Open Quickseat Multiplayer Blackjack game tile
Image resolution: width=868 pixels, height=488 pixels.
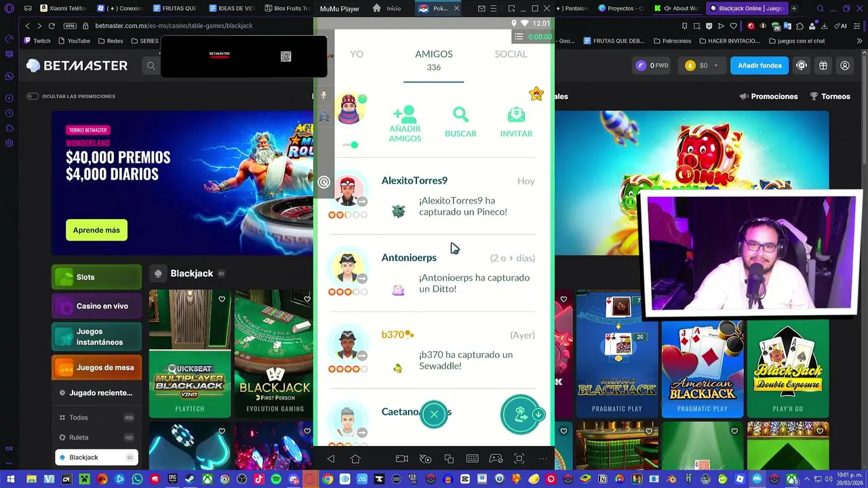[x=190, y=354]
